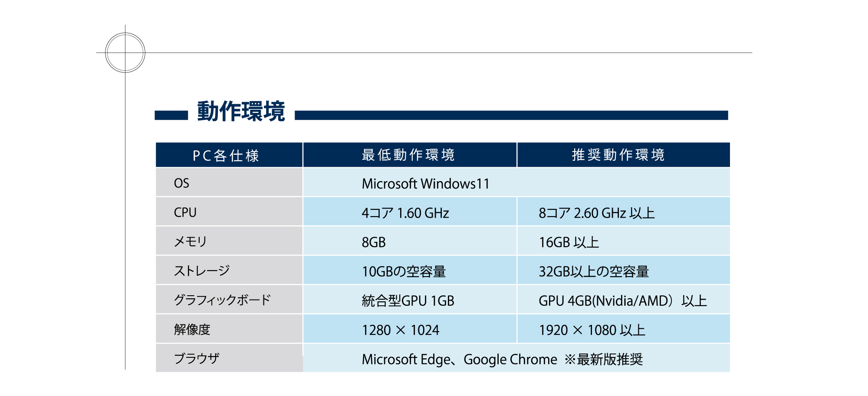Click the 統合型GPU 1GB cell
The height and width of the screenshot is (396, 868).
click(x=408, y=300)
